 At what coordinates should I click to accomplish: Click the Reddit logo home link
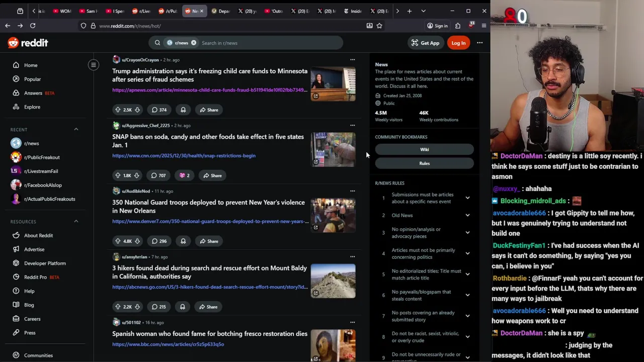pyautogui.click(x=28, y=43)
